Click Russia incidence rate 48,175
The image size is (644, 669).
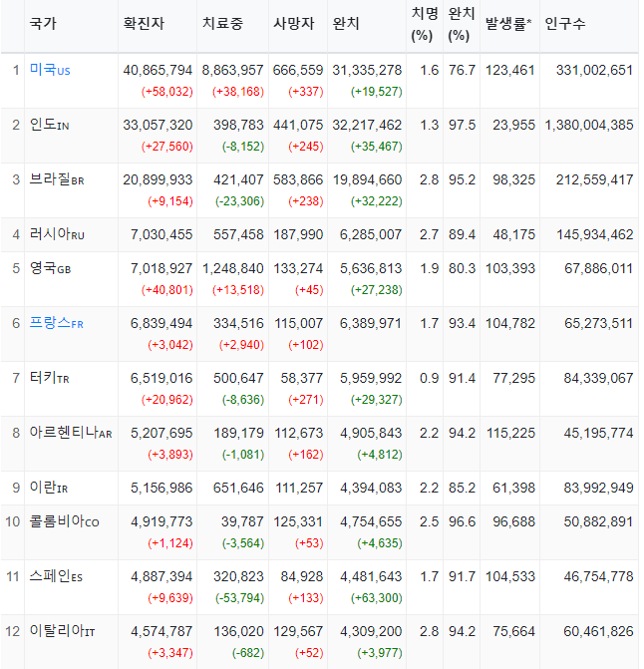(514, 234)
